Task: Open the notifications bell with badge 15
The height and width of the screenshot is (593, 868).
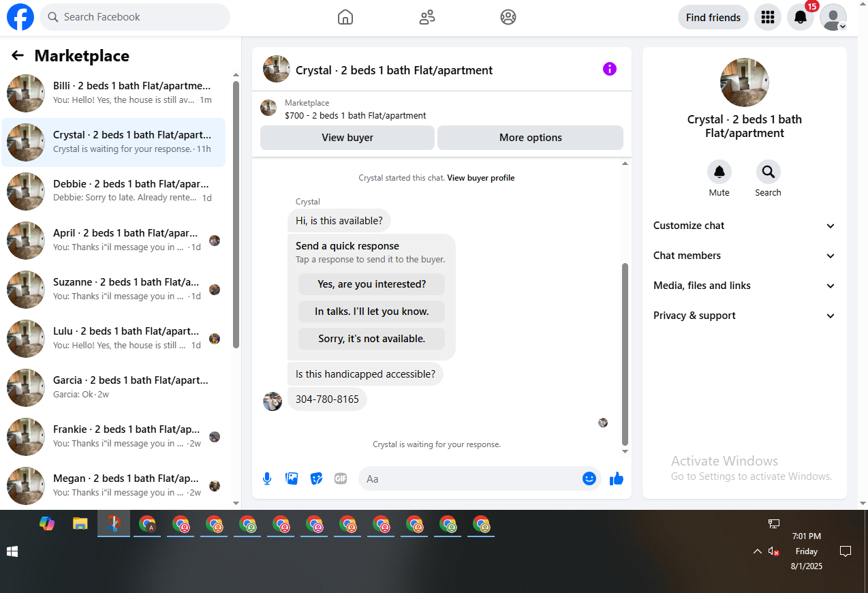Action: point(801,17)
